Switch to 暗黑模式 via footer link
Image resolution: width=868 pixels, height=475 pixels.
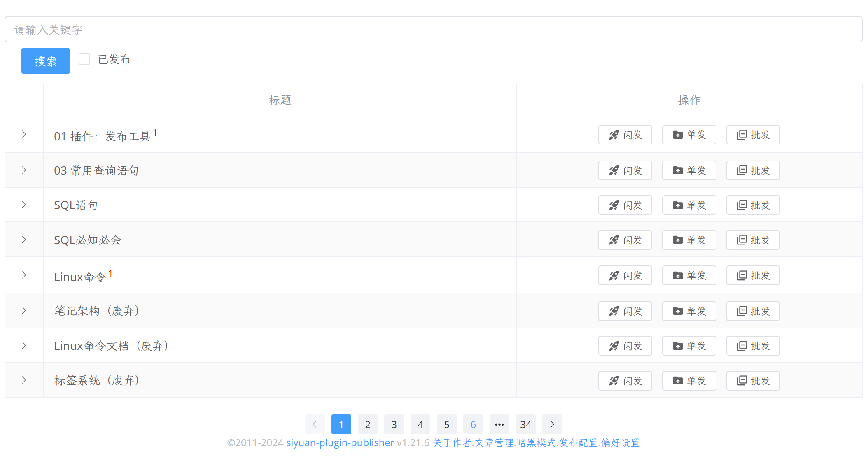537,443
